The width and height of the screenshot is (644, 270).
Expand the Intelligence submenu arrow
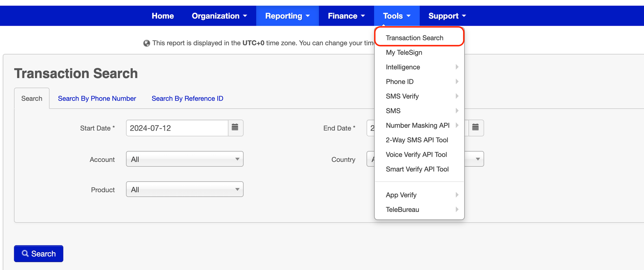(x=457, y=67)
